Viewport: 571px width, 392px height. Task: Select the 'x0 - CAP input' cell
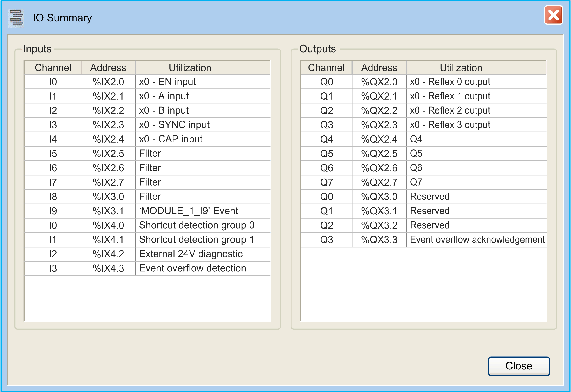pos(171,139)
